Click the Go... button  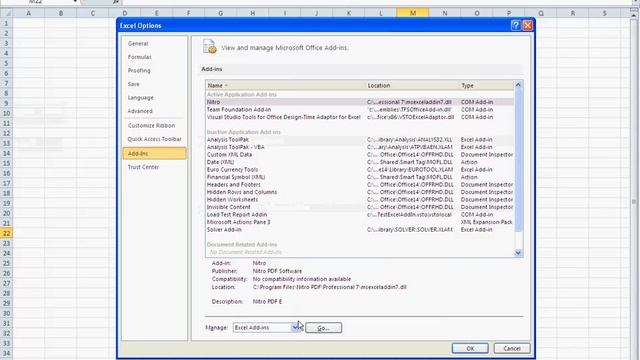coord(324,328)
